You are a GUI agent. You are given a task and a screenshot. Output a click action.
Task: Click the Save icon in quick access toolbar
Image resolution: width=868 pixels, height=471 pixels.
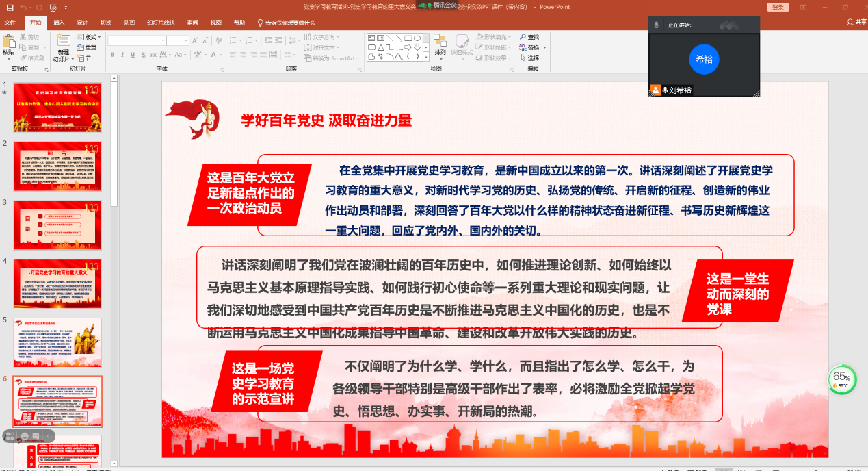10,7
